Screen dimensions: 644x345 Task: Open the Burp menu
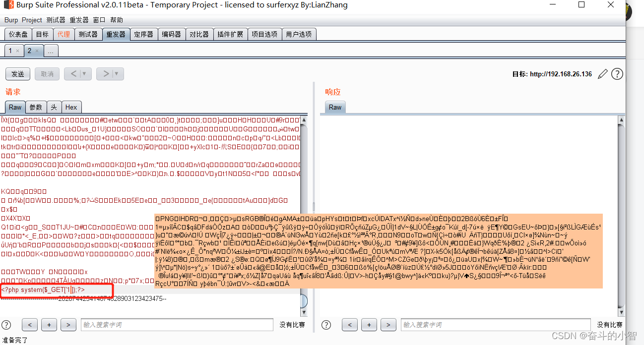(x=11, y=20)
